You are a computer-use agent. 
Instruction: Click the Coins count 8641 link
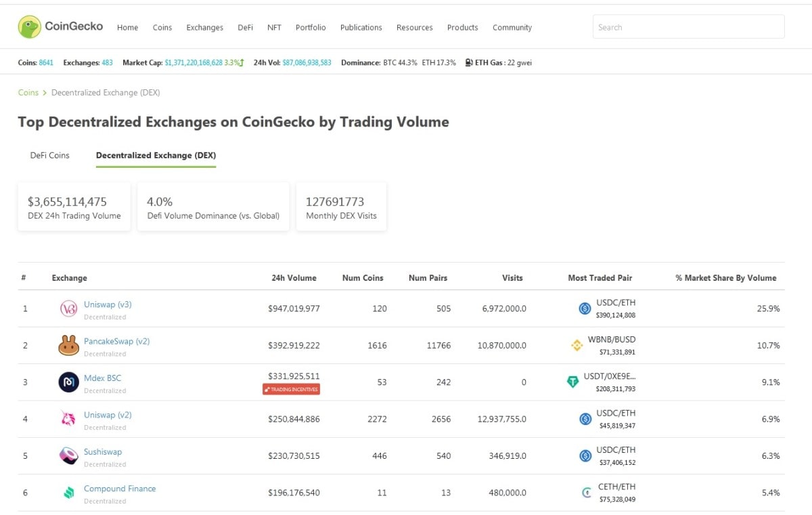click(46, 62)
